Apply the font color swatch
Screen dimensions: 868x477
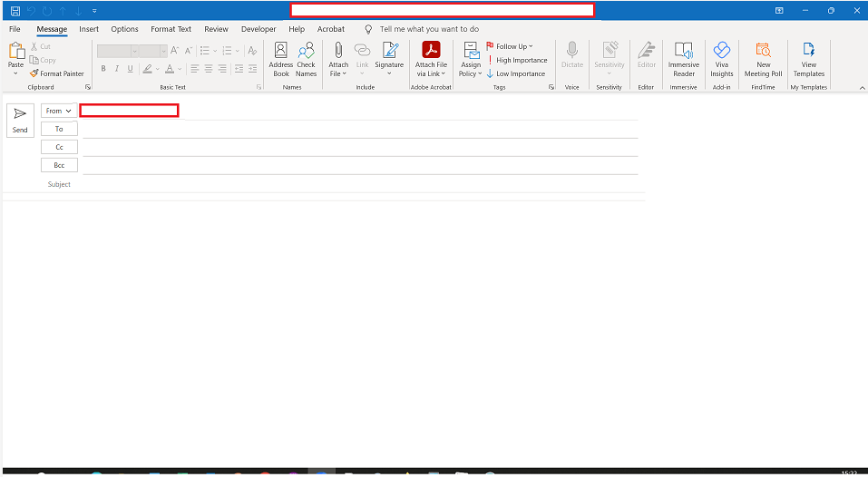click(x=170, y=69)
